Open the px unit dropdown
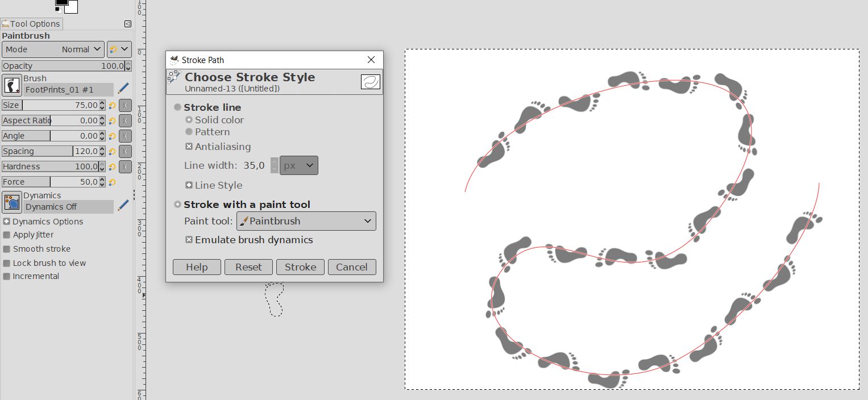This screenshot has width=868, height=400. pyautogui.click(x=299, y=165)
